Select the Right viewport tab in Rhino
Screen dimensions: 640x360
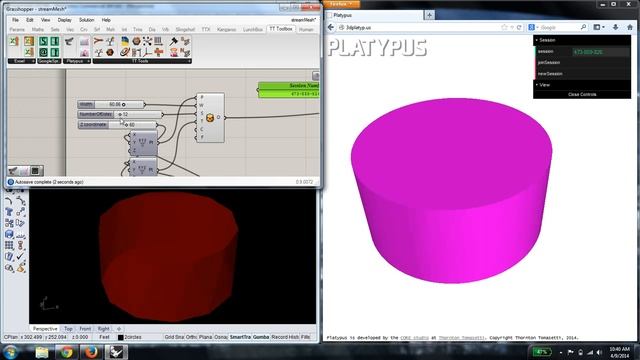click(103, 329)
